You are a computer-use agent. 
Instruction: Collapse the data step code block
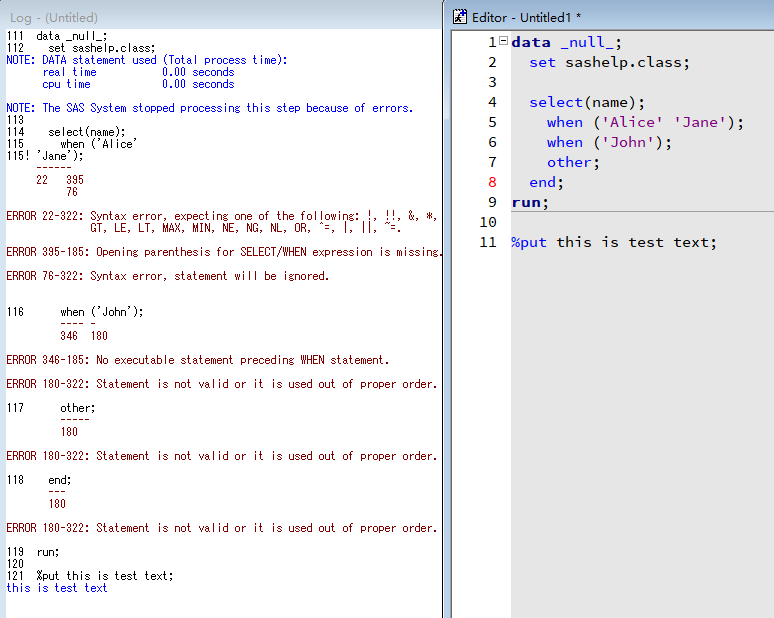click(x=503, y=42)
